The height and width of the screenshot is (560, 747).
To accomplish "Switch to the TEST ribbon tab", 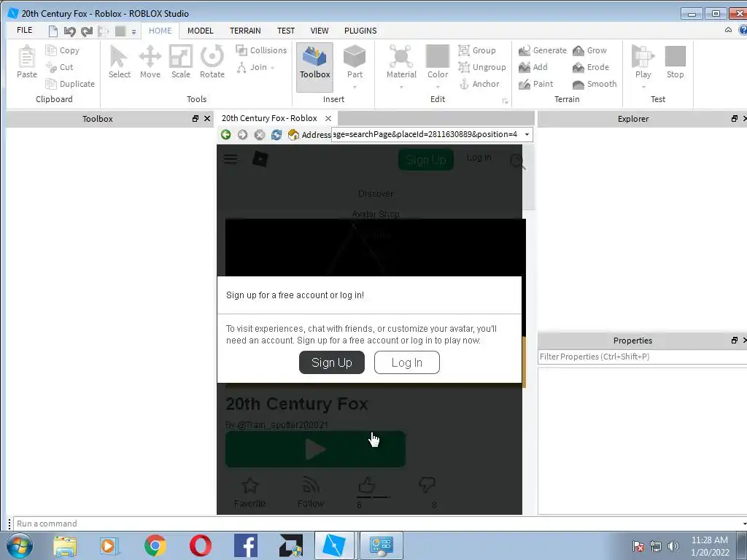I will tap(286, 31).
